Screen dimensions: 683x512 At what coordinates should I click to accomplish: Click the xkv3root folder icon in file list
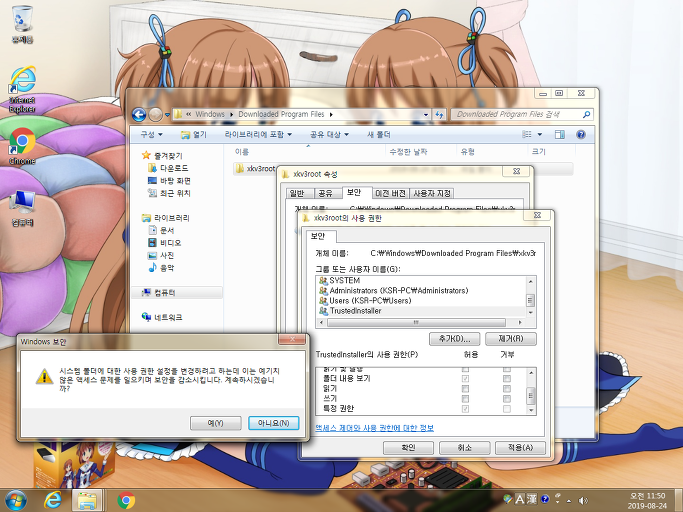(x=239, y=169)
